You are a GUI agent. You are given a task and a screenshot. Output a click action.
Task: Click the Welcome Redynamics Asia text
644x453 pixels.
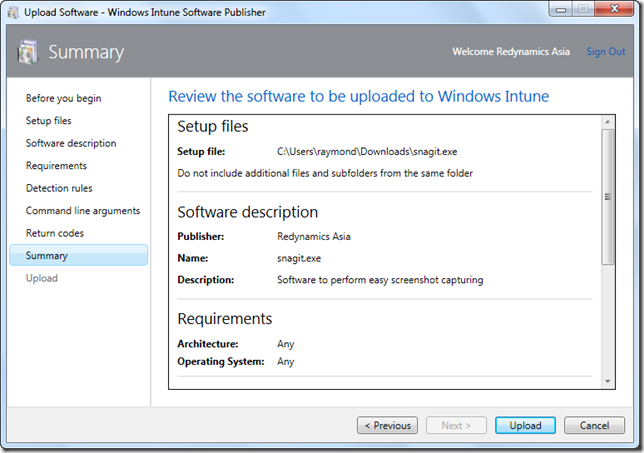tap(511, 51)
